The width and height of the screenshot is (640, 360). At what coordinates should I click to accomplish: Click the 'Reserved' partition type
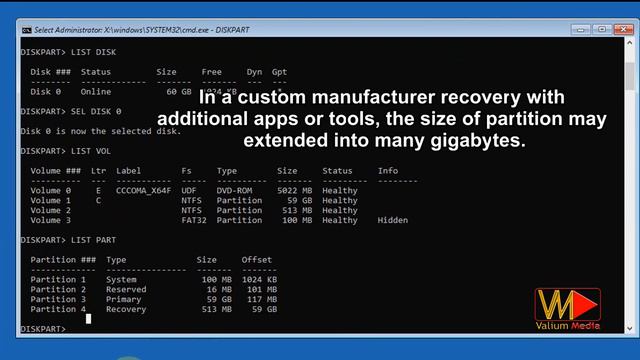click(x=126, y=289)
